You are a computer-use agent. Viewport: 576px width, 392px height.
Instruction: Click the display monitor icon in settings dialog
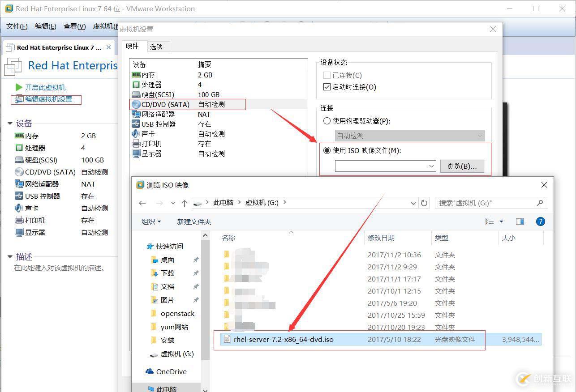coord(136,153)
